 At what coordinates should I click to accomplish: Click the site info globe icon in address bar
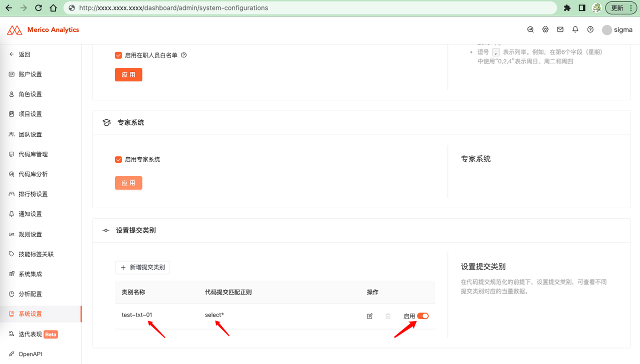71,8
